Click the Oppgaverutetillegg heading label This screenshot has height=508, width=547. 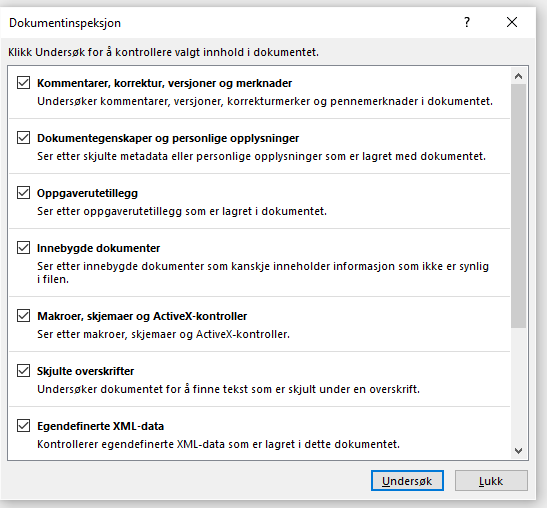(87, 193)
